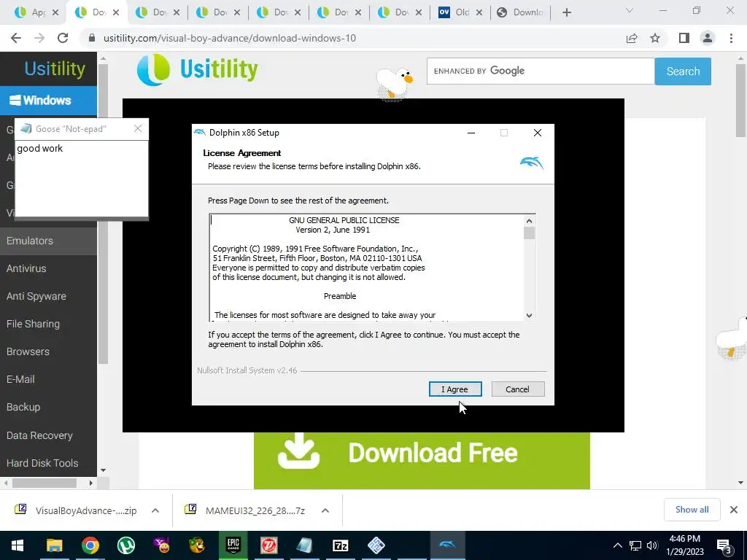
Task: Open uTorrent from the taskbar
Action: tap(125, 545)
